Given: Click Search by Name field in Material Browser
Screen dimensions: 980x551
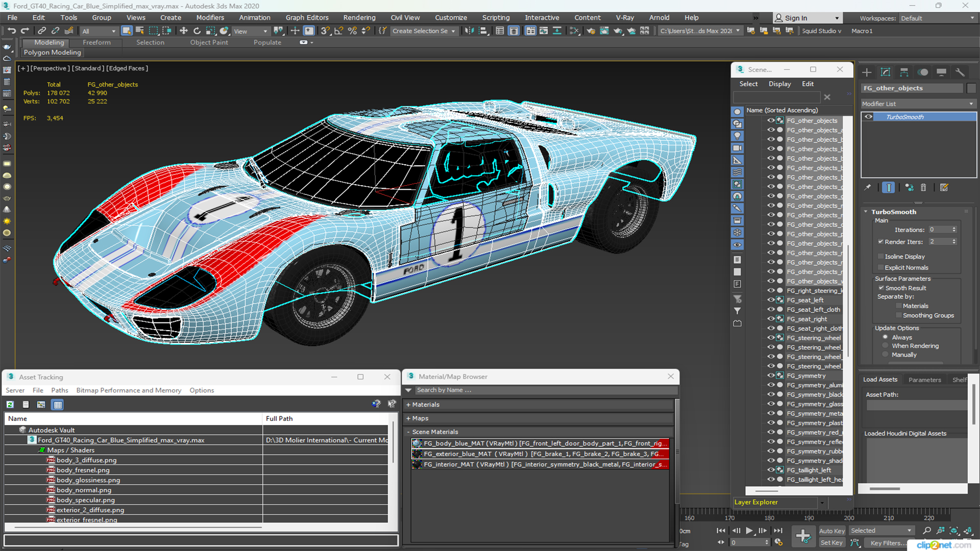Looking at the screenshot, I should click(x=546, y=390).
